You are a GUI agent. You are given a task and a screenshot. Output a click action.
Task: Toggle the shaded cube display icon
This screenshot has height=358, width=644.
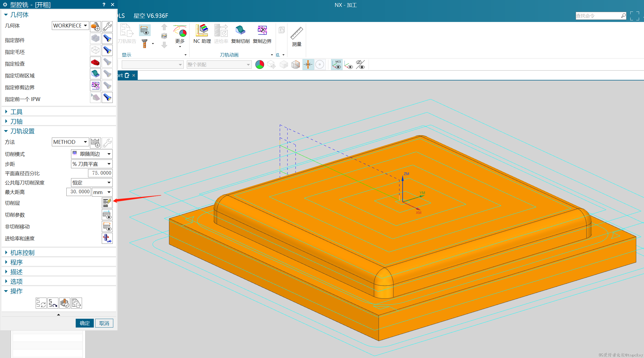[296, 65]
